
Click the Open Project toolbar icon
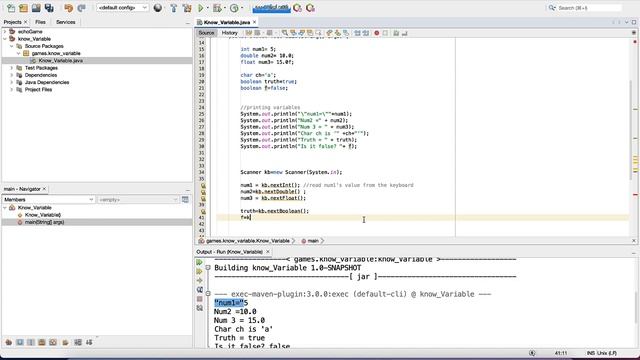36,8
